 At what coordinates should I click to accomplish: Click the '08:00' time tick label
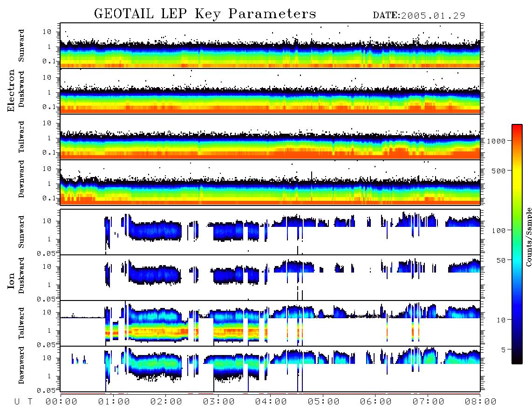click(481, 402)
